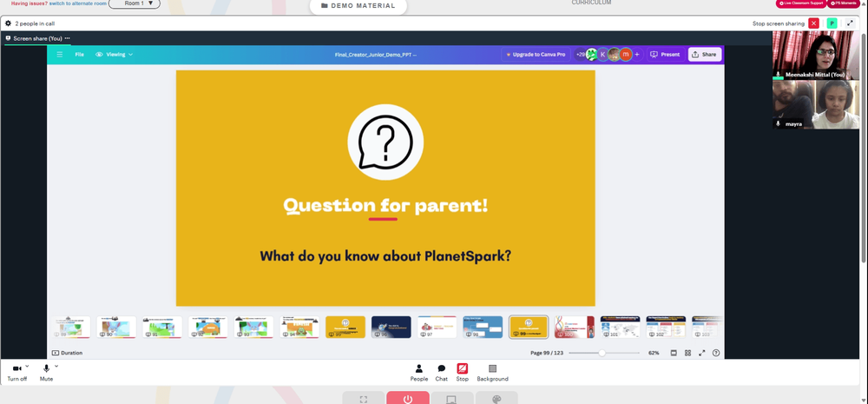Open the Curriculum tab
This screenshot has width=868, height=404.
pyautogui.click(x=591, y=3)
